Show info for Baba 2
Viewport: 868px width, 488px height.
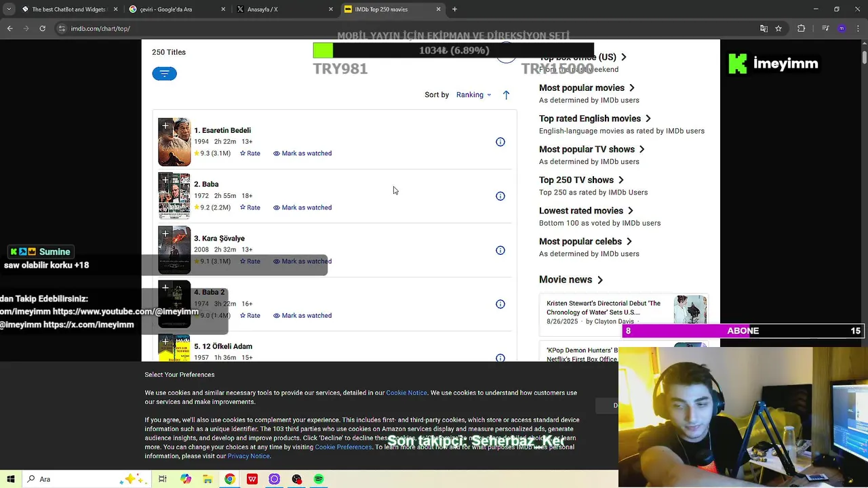(x=500, y=304)
